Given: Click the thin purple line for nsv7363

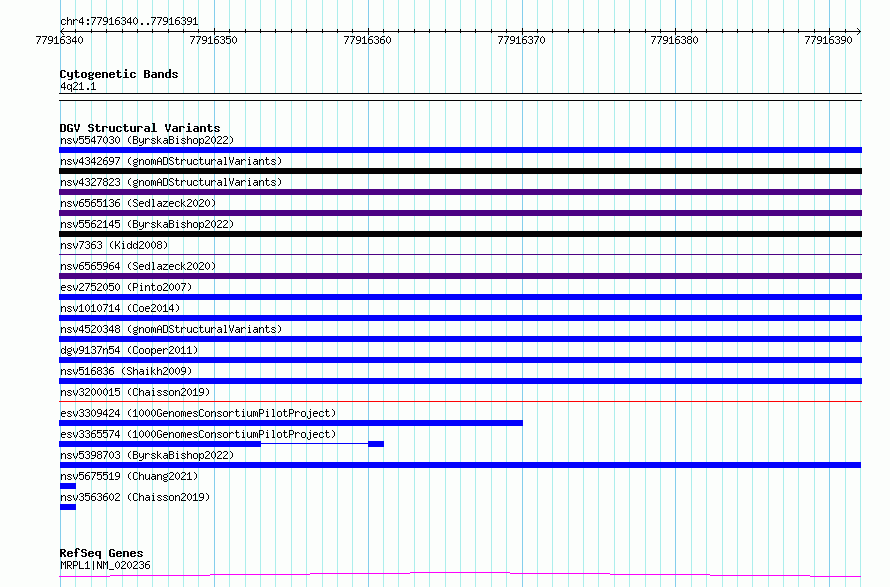Looking at the screenshot, I should pyautogui.click(x=460, y=254).
